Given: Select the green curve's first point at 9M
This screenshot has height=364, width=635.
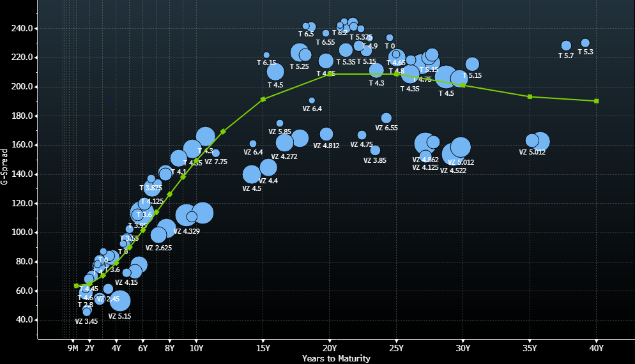Looking at the screenshot, I should click(x=76, y=285).
